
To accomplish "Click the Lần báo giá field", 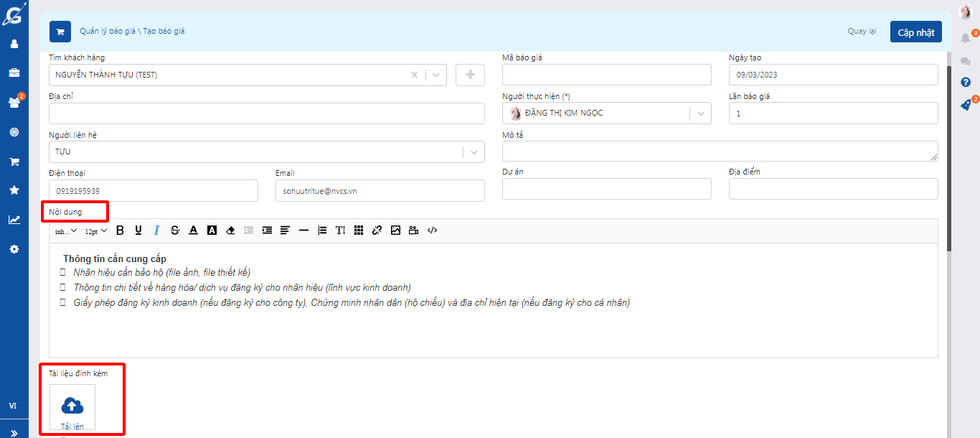I will (x=834, y=113).
